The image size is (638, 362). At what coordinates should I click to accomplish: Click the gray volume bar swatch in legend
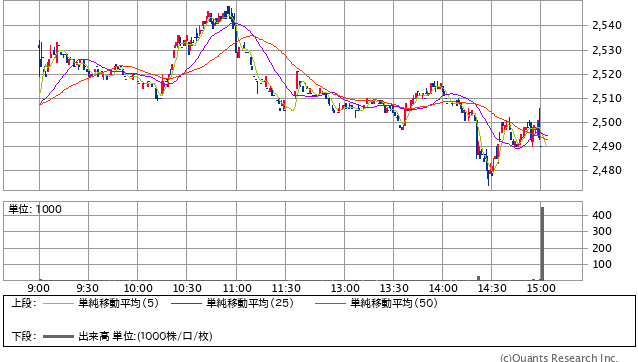pos(58,336)
